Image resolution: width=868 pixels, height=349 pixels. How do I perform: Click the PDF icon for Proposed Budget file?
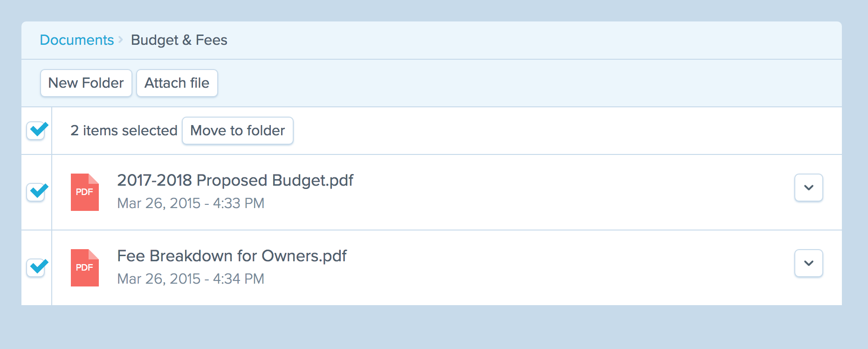pyautogui.click(x=84, y=192)
